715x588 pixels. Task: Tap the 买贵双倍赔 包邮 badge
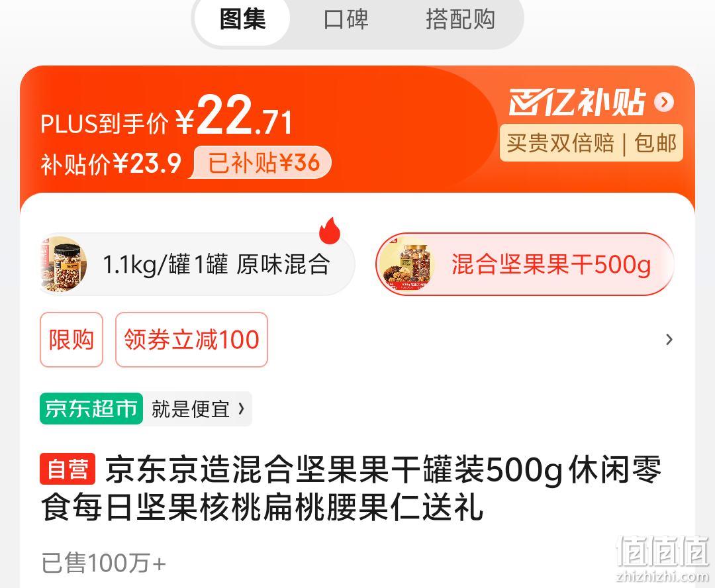tap(591, 143)
